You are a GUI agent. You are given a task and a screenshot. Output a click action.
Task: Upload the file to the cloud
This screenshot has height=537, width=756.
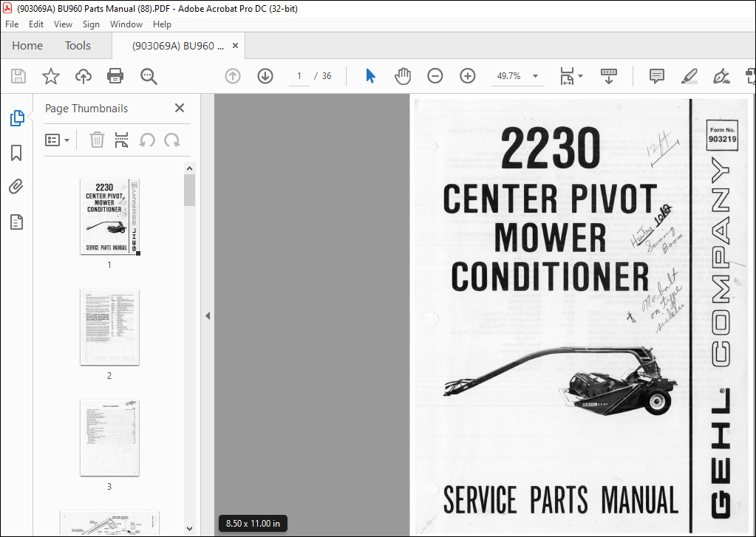tap(84, 76)
